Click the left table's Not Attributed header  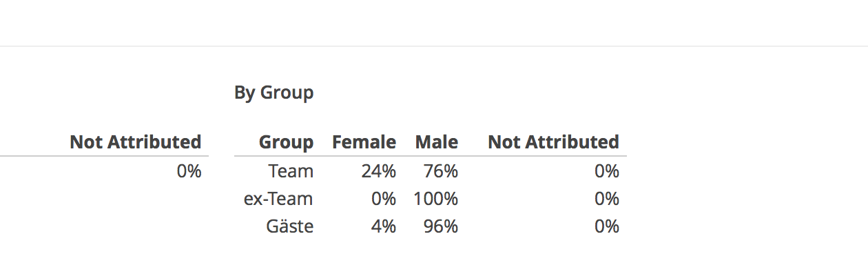pyautogui.click(x=136, y=142)
